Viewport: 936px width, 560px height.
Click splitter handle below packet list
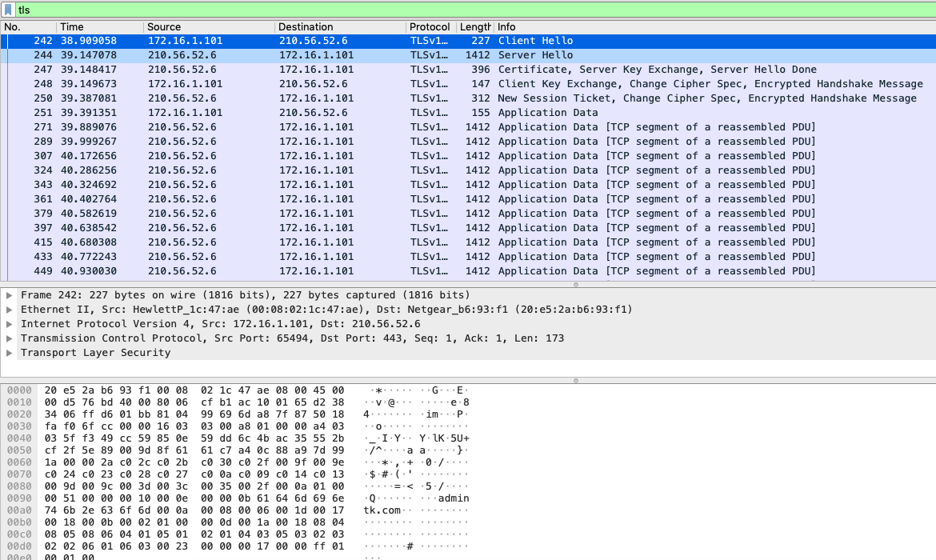[x=575, y=284]
